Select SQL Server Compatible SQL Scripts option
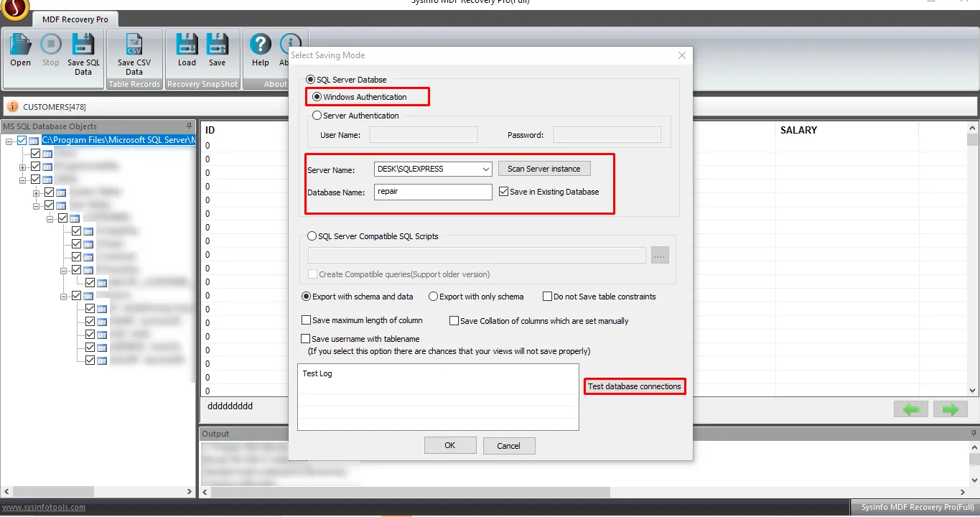The width and height of the screenshot is (980, 517). click(312, 236)
